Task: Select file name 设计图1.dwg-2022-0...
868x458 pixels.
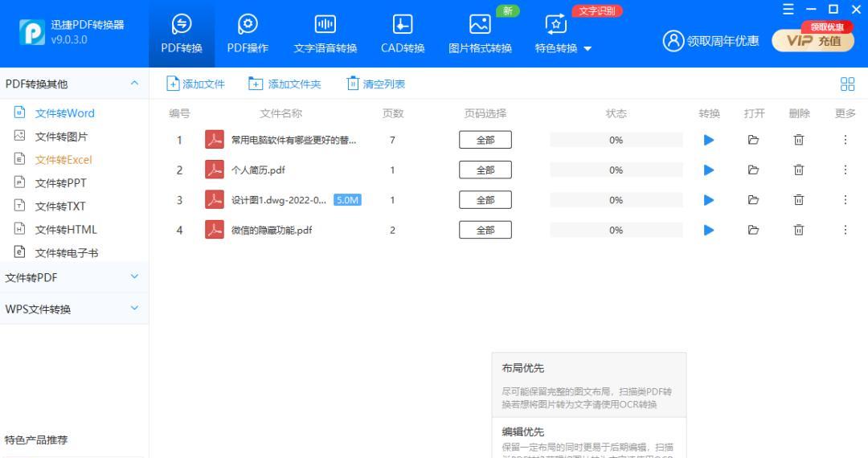Action: [278, 200]
